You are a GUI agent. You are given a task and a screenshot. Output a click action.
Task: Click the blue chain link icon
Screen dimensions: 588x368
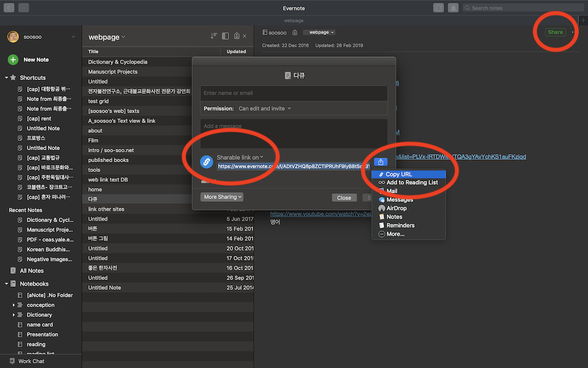tap(206, 162)
